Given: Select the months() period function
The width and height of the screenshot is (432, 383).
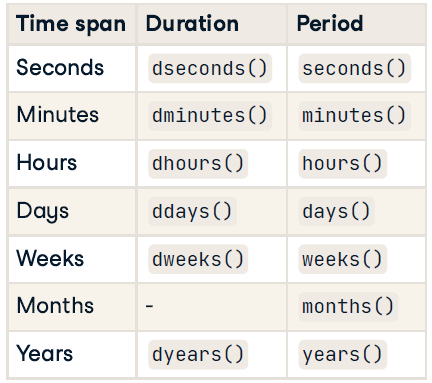Looking at the screenshot, I should [348, 307].
